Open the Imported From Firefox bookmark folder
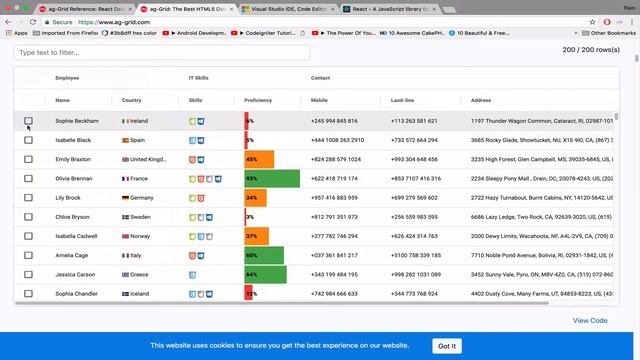The image size is (640, 360). click(65, 33)
